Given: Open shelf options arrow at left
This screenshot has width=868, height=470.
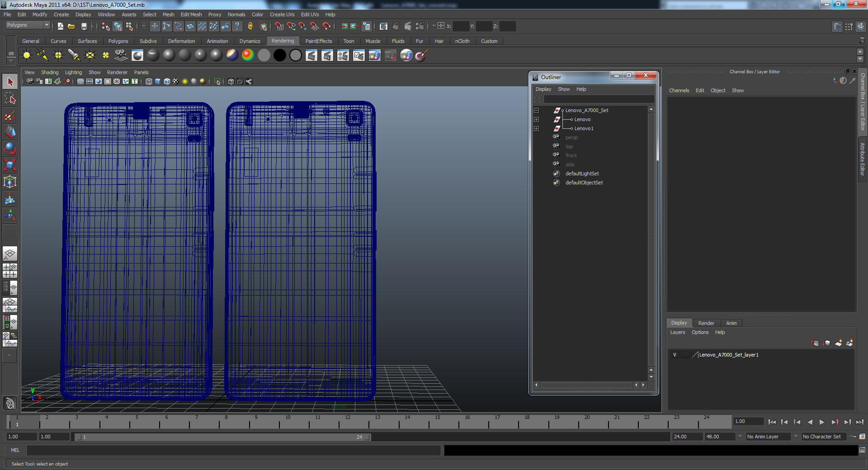Looking at the screenshot, I should [11, 60].
